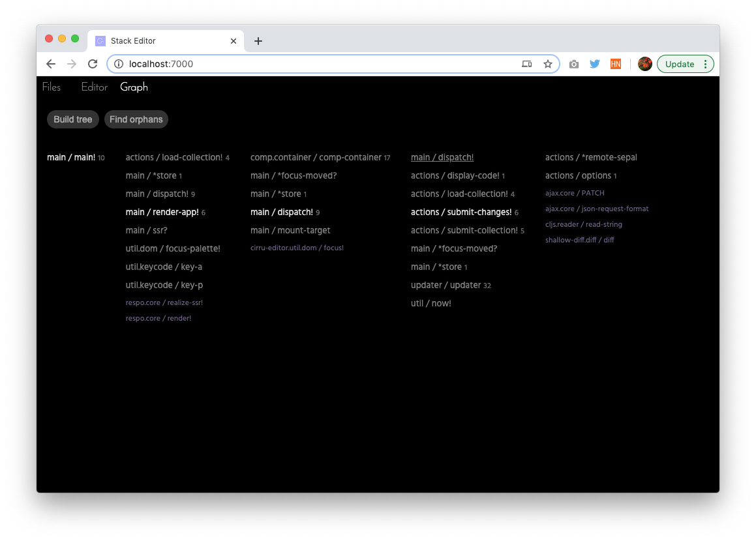Select root node main / main!
The width and height of the screenshot is (756, 541).
click(76, 158)
